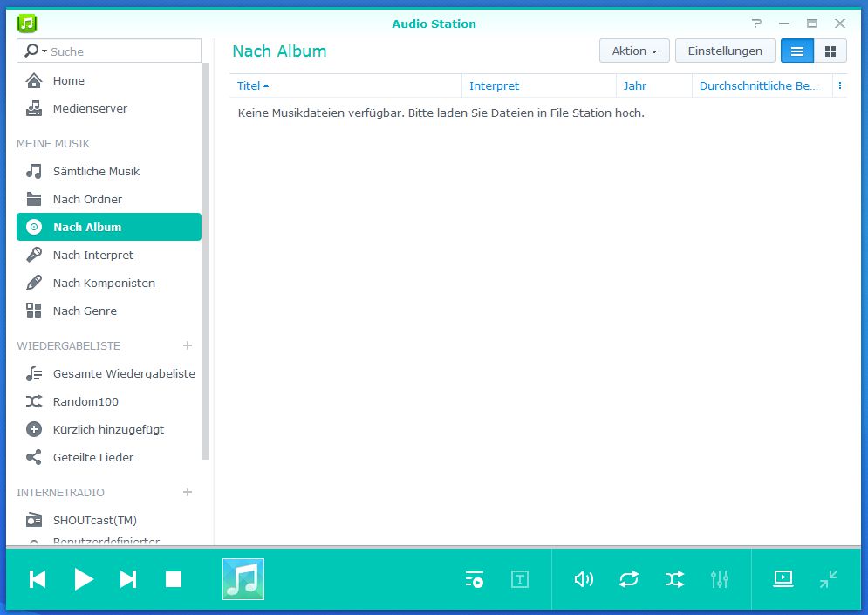Skip to previous track

pyautogui.click(x=38, y=579)
